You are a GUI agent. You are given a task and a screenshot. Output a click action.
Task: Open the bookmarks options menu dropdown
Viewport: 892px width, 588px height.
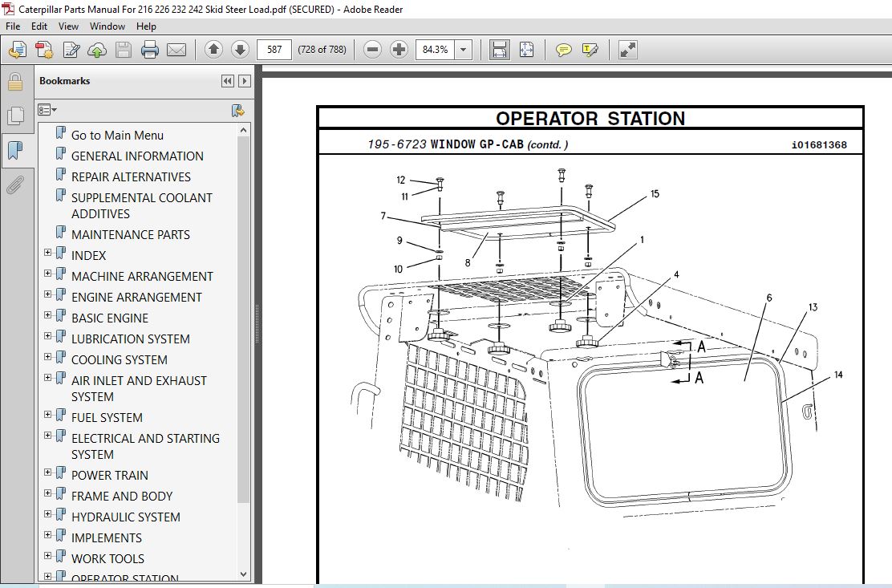[47, 110]
